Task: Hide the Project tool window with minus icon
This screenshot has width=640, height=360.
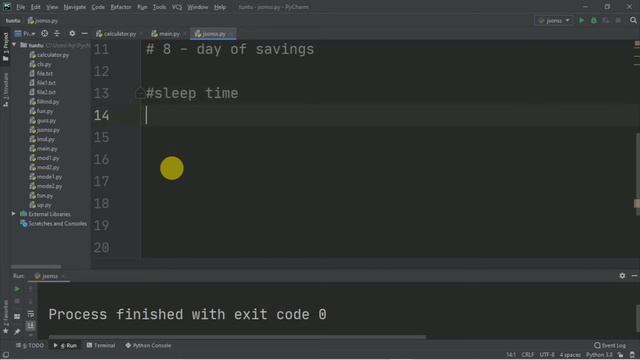Action: [84, 33]
